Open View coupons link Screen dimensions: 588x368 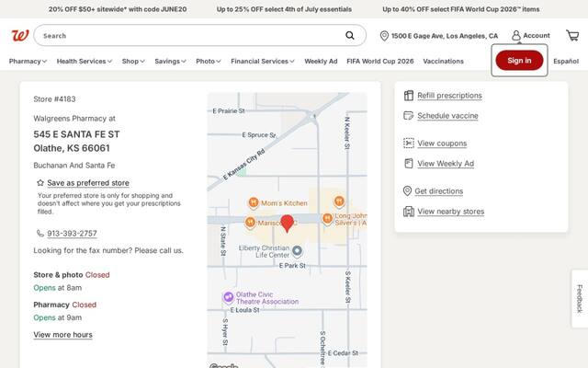click(442, 144)
